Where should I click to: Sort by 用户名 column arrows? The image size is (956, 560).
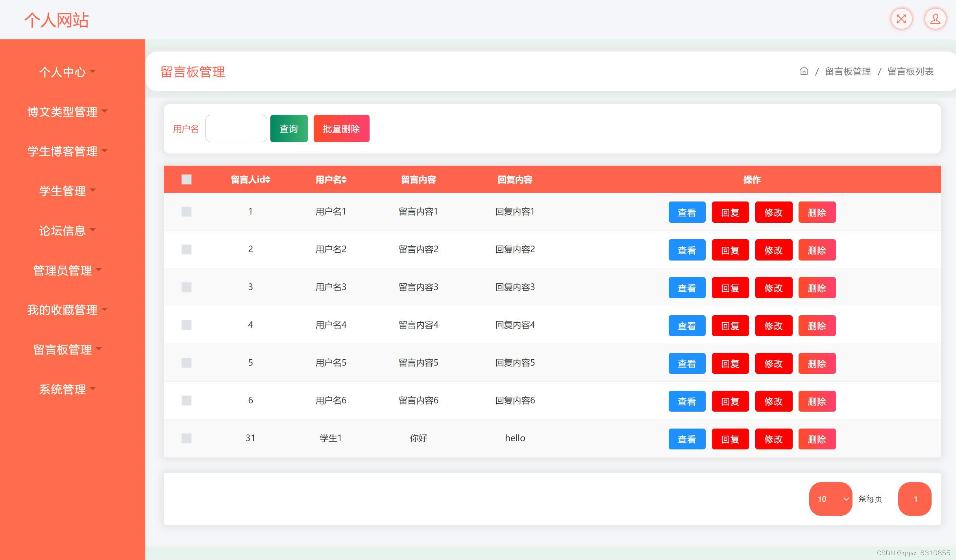pos(344,180)
